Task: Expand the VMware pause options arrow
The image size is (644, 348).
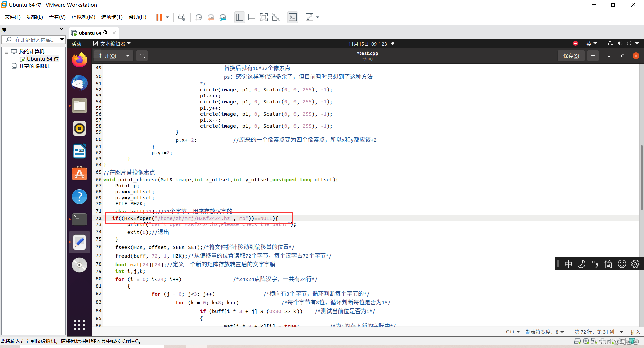Action: [167, 17]
